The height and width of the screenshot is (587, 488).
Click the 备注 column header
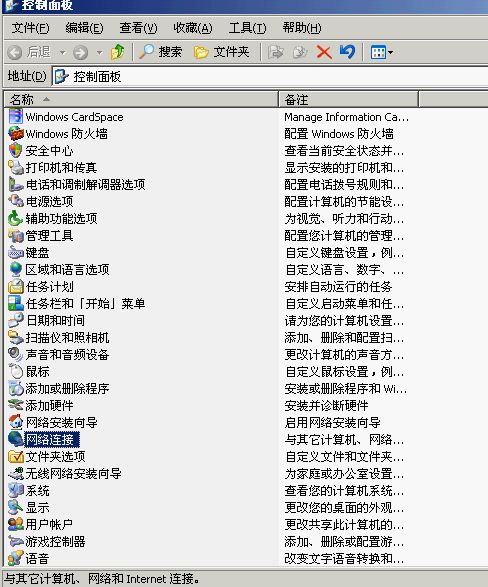[348, 100]
